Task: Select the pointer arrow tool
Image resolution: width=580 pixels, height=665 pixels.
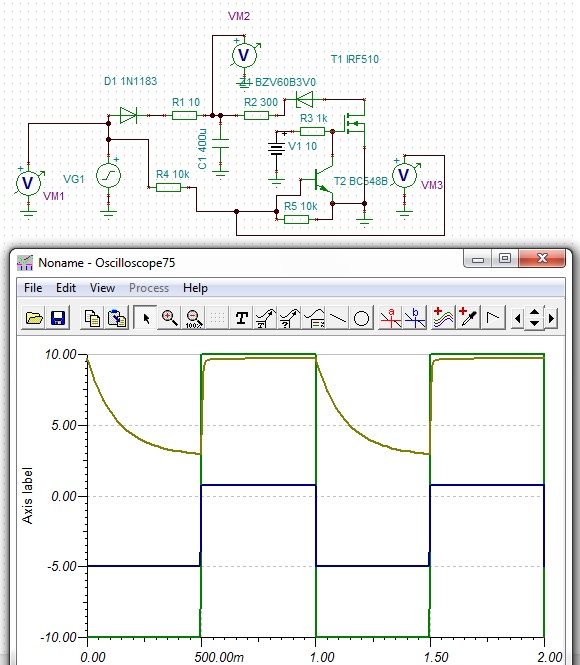Action: coord(145,318)
